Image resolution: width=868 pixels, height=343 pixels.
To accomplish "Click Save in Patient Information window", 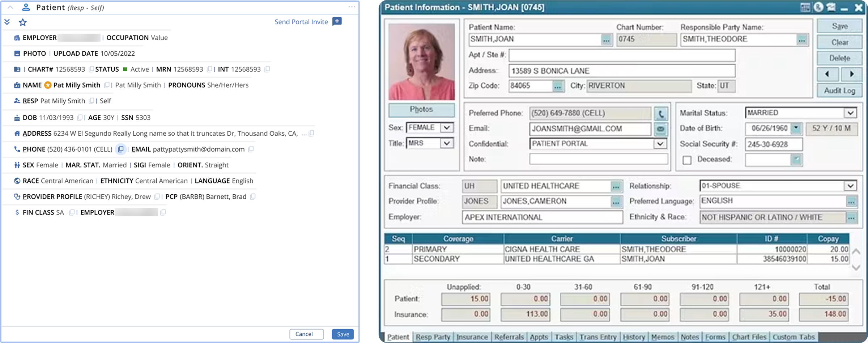I will click(839, 26).
